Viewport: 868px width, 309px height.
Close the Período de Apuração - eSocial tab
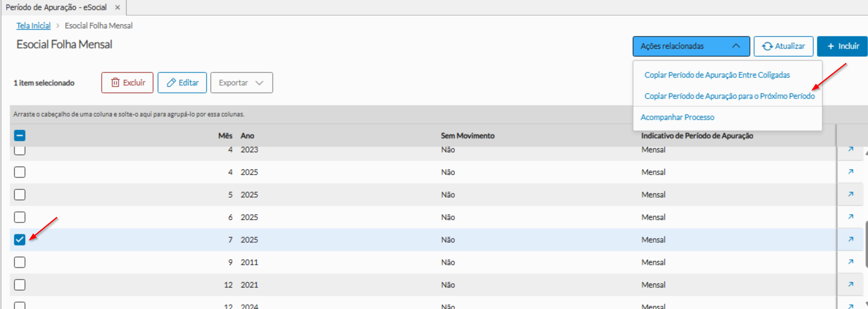point(117,8)
